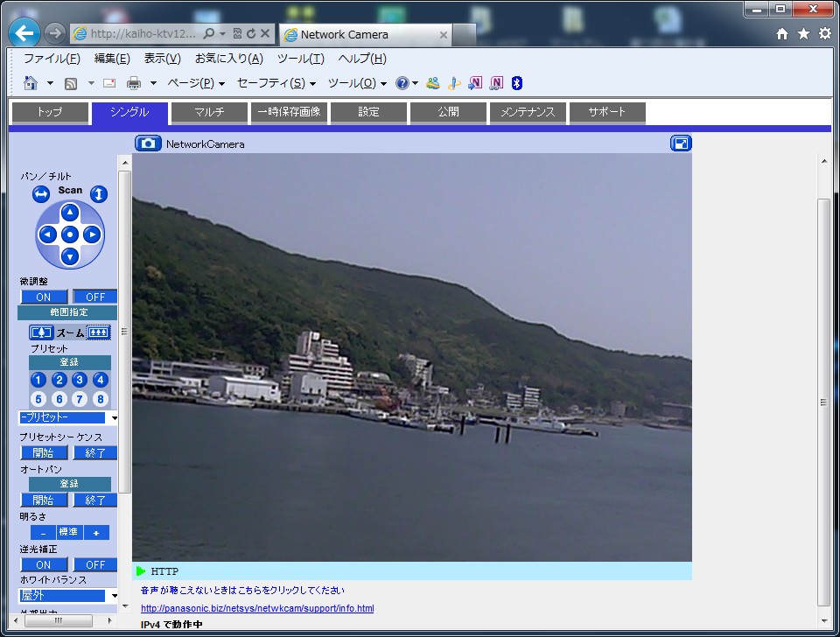Start vertical tilt scan

click(99, 194)
